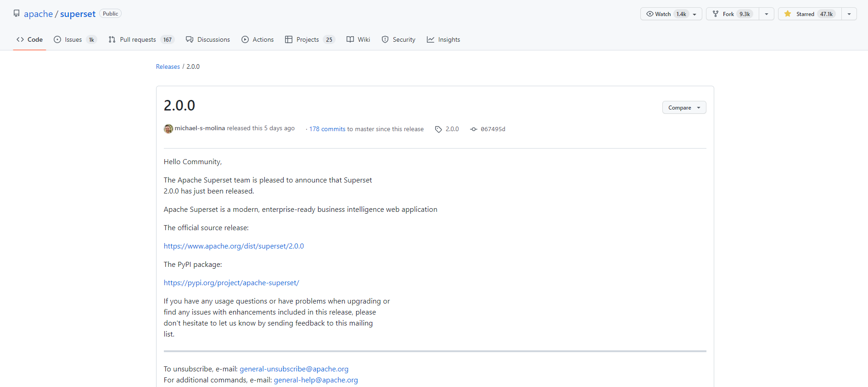This screenshot has width=868, height=387.
Task: Click the yellow star icon
Action: click(x=788, y=14)
